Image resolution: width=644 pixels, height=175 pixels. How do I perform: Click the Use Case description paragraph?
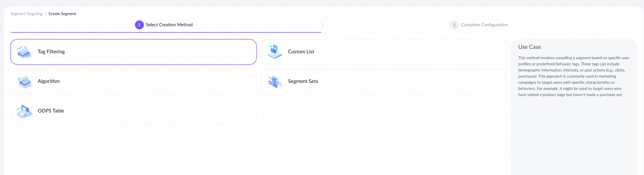pos(573,76)
